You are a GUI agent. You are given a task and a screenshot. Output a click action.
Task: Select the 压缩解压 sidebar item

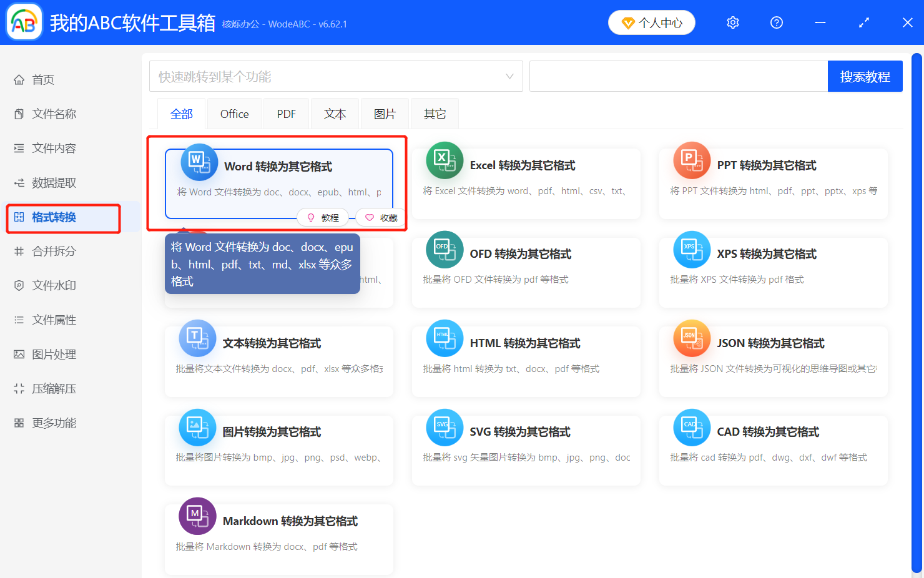(53, 388)
